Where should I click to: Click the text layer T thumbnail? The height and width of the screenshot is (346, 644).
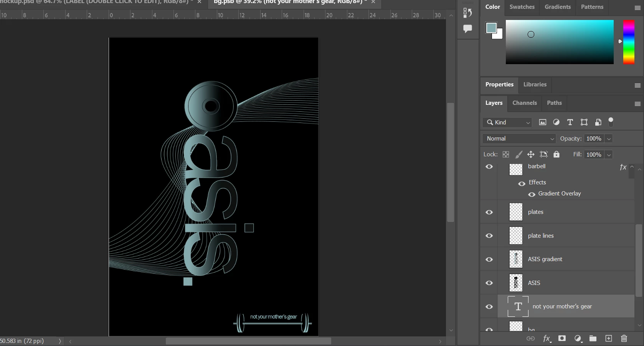(x=518, y=306)
